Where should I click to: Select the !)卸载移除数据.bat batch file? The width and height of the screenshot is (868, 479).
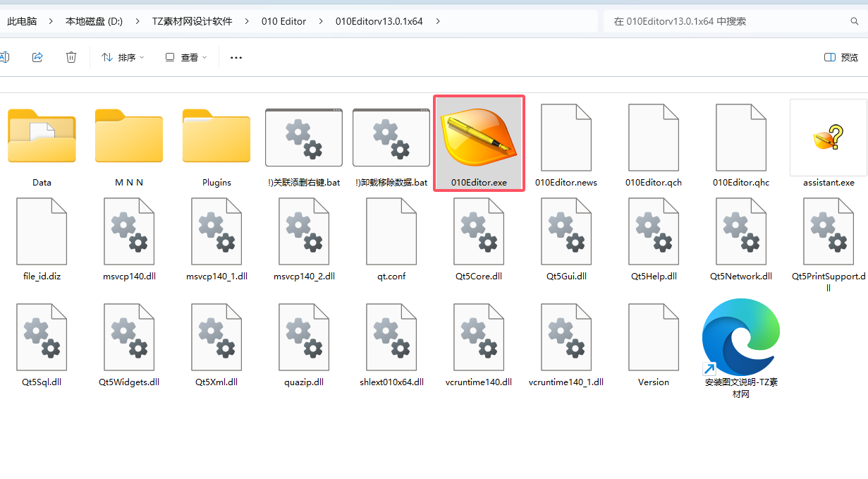pyautogui.click(x=391, y=137)
